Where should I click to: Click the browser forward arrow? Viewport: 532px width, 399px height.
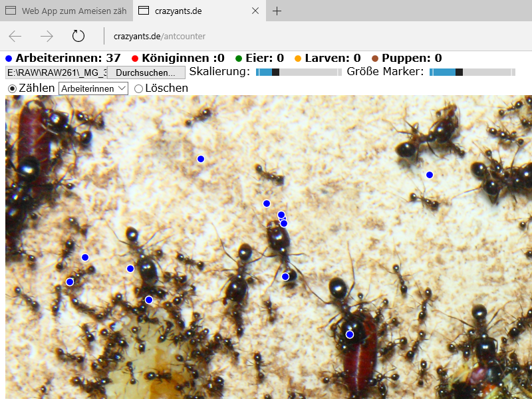click(47, 36)
